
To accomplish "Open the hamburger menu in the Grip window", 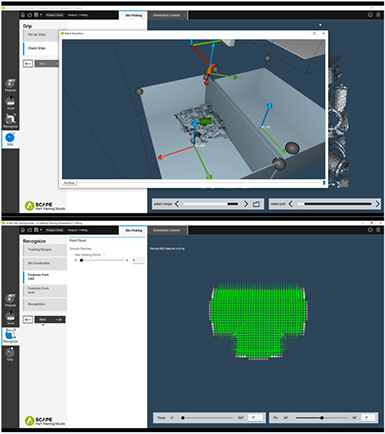I will point(378,15).
